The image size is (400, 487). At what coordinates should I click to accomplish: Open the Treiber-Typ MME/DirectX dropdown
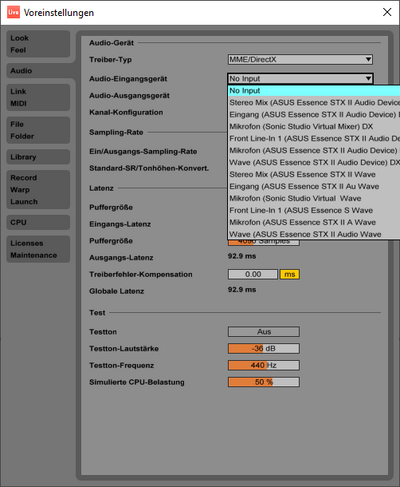point(300,60)
